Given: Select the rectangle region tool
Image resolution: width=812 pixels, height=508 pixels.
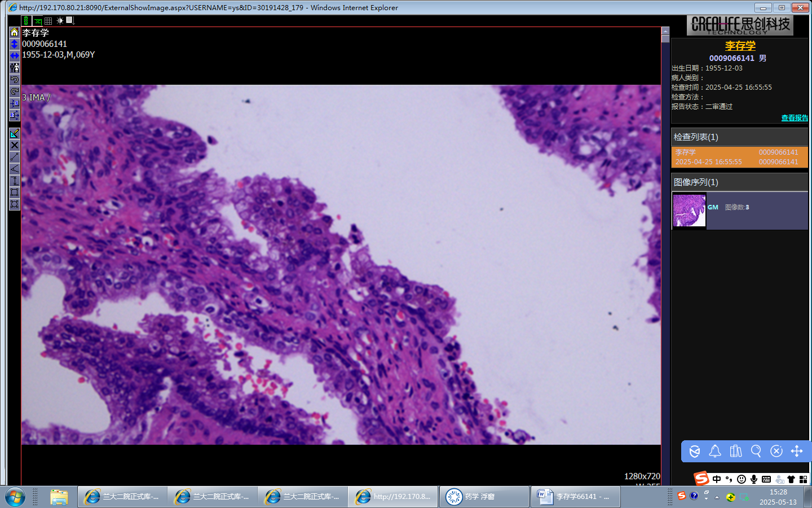Looking at the screenshot, I should [x=15, y=192].
